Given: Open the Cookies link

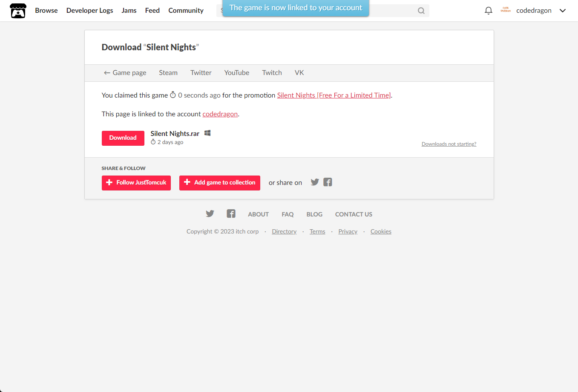Looking at the screenshot, I should (381, 232).
